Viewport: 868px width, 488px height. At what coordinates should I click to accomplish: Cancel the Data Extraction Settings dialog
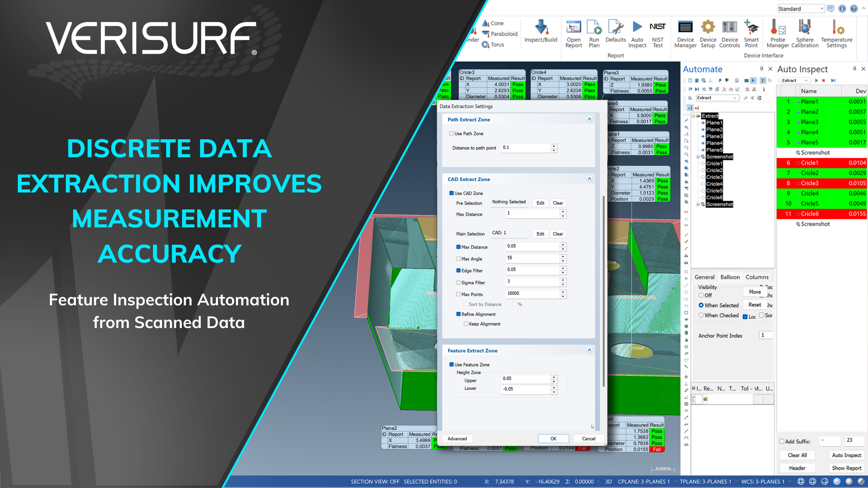[x=589, y=439]
